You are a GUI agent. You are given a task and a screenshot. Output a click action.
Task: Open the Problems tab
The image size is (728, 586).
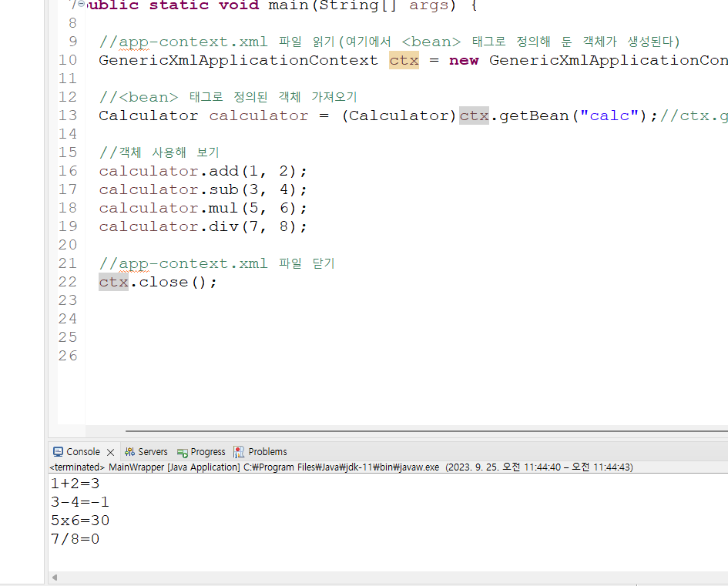pyautogui.click(x=260, y=452)
